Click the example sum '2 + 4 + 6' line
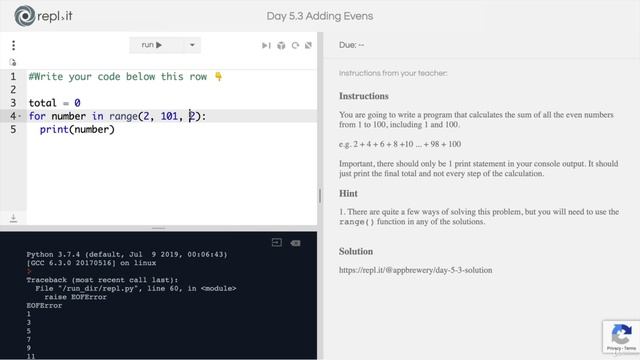Image resolution: width=640 pixels, height=360 pixels. pyautogui.click(x=400, y=144)
